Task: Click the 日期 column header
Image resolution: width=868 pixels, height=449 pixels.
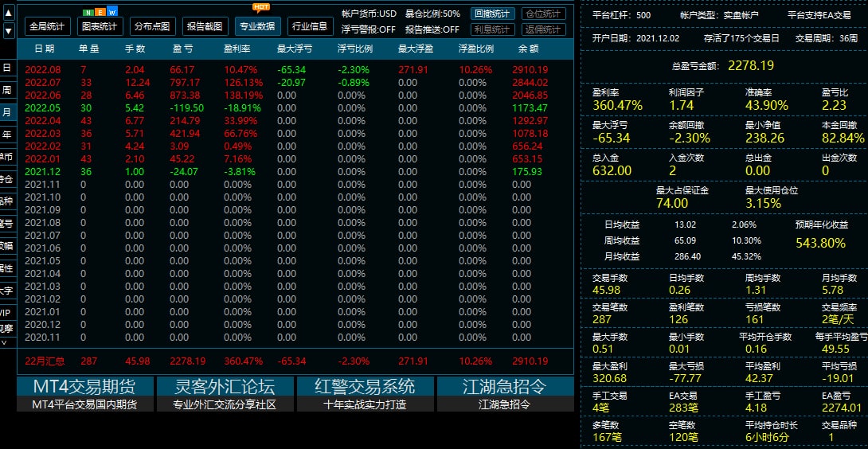Action: point(45,49)
